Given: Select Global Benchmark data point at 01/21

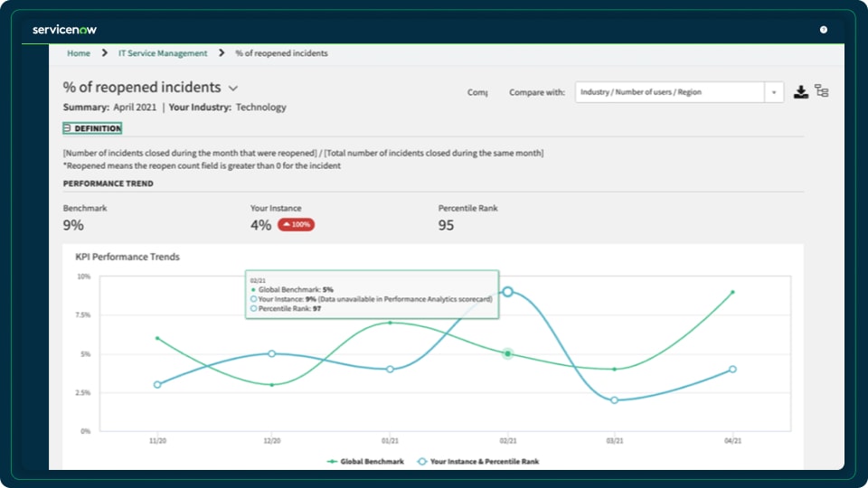Looking at the screenshot, I should 390,323.
